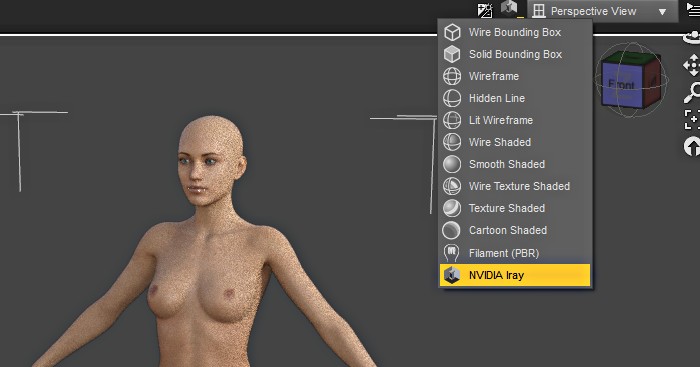Choose Wire Shaded draw style
Viewport: 700px width, 367px height.
(515, 142)
